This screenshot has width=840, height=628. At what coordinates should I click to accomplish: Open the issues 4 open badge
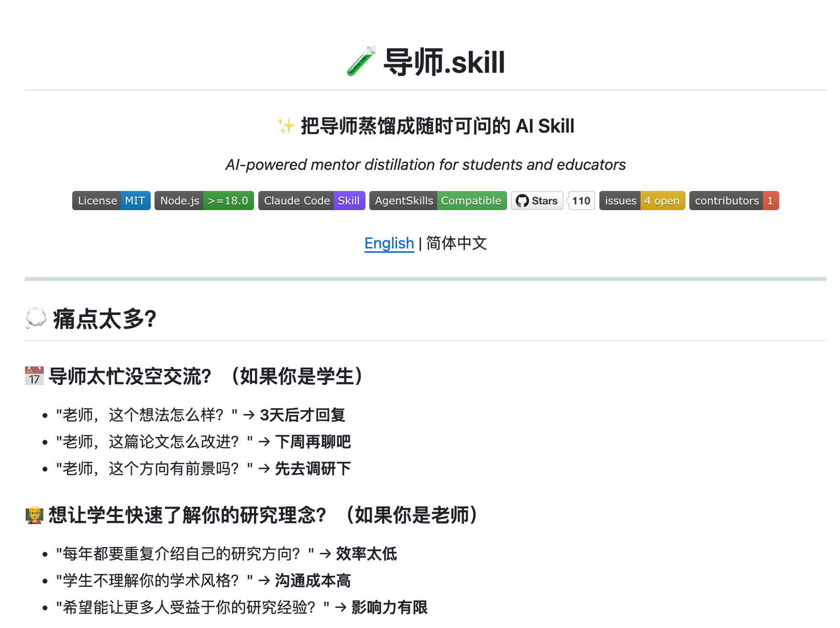[642, 201]
